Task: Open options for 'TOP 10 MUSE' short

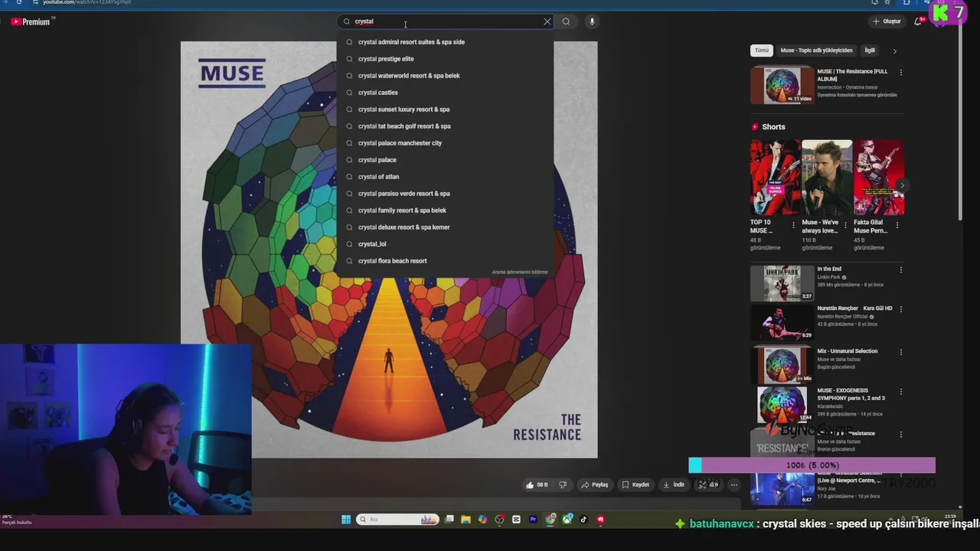Action: coord(794,226)
